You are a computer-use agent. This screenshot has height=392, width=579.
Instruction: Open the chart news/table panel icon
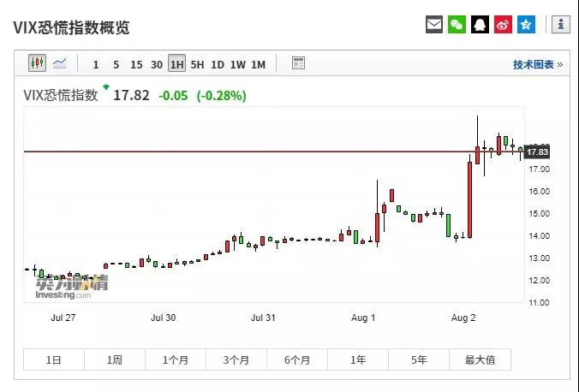pos(298,63)
